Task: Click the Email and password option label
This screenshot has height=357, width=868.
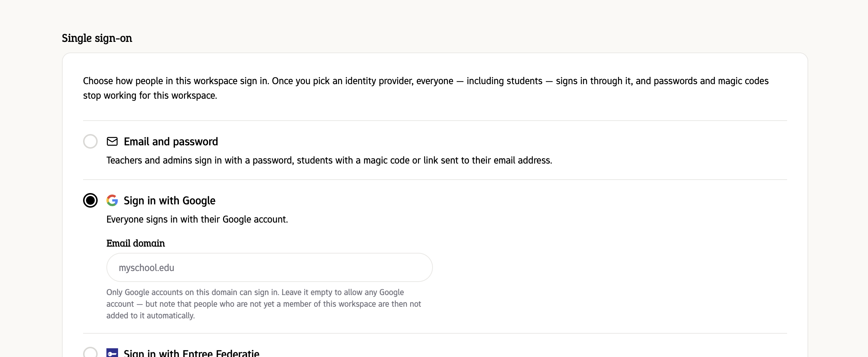Action: click(171, 141)
